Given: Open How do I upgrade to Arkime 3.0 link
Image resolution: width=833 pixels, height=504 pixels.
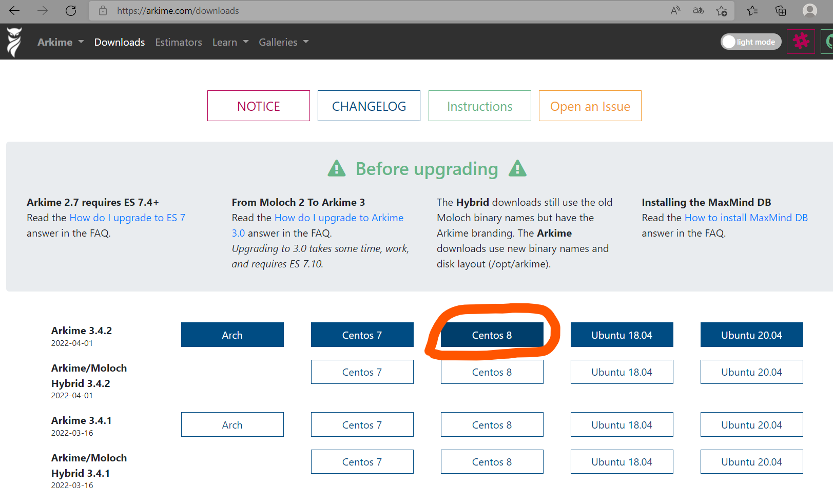Looking at the screenshot, I should coord(339,218).
